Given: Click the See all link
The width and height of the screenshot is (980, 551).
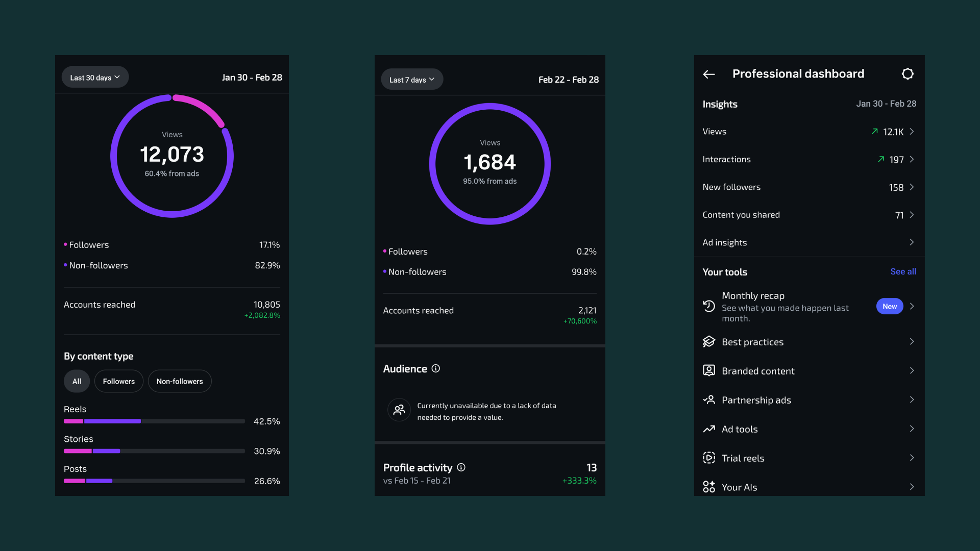Looking at the screenshot, I should [x=903, y=271].
